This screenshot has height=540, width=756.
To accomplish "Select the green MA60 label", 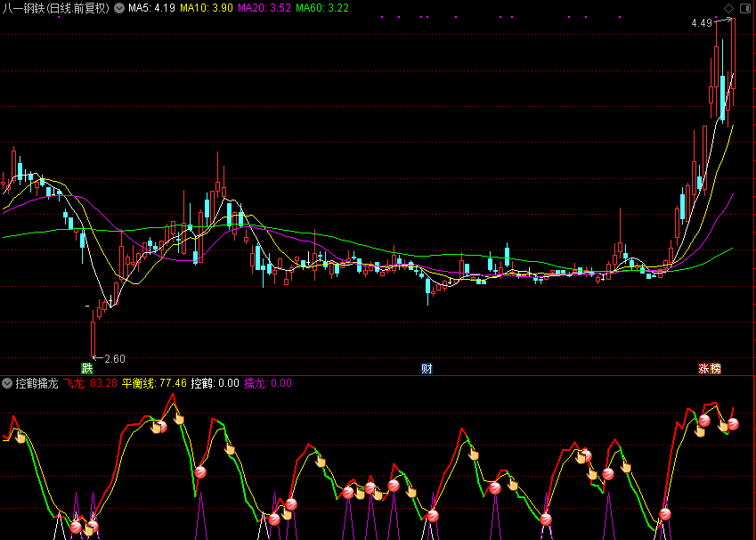I will point(321,8).
